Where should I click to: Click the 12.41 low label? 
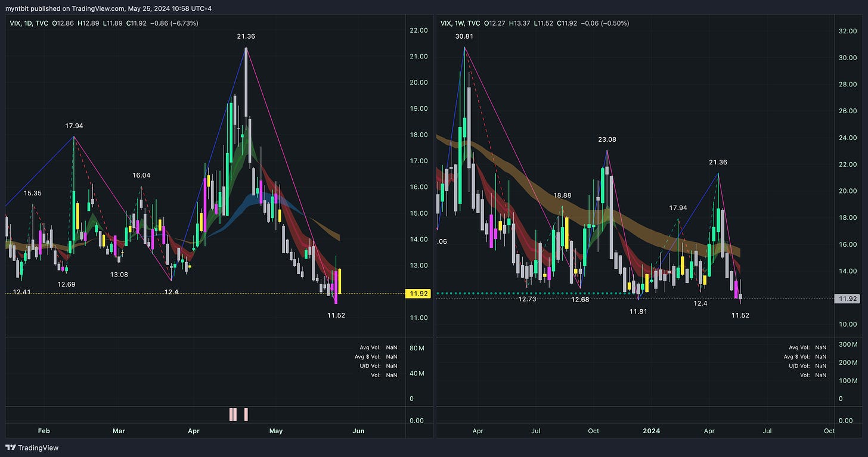click(21, 292)
